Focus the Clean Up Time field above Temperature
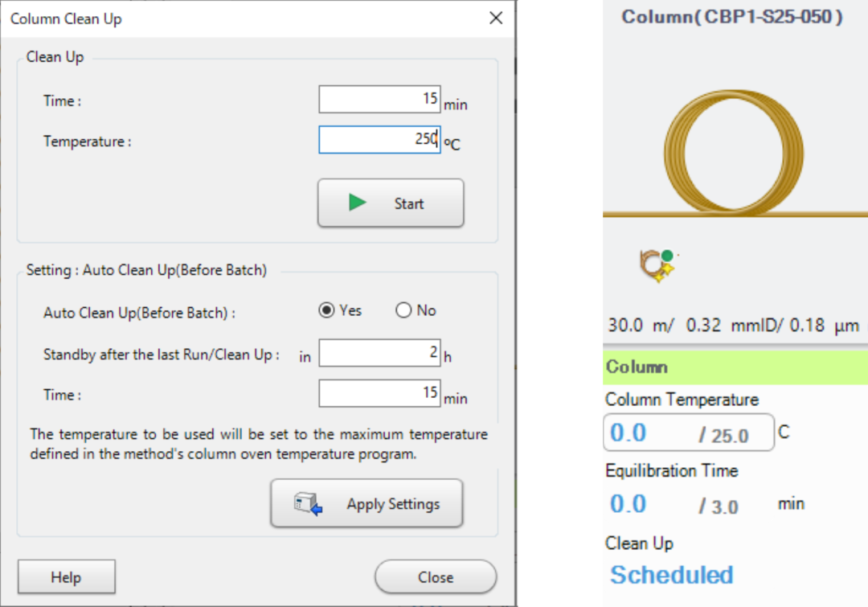Viewport: 868px width, 607px height. pos(379,100)
